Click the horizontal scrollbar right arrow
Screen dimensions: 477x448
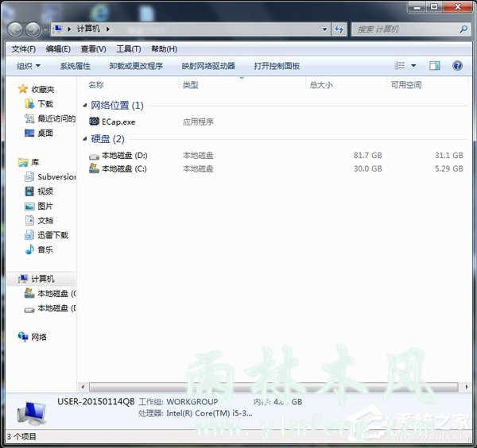tap(467, 387)
